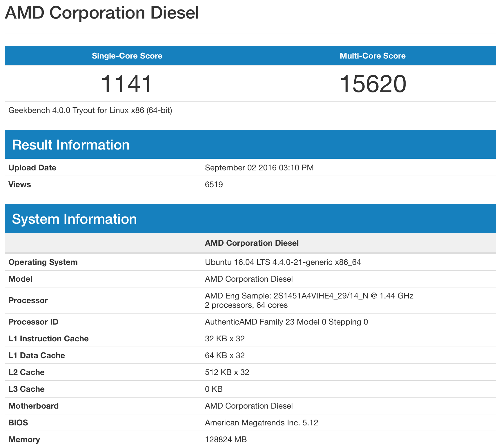Click the bold 'AMD Corporation Diesel' table column heading
Viewport: 501px width, 448px height.
[252, 243]
